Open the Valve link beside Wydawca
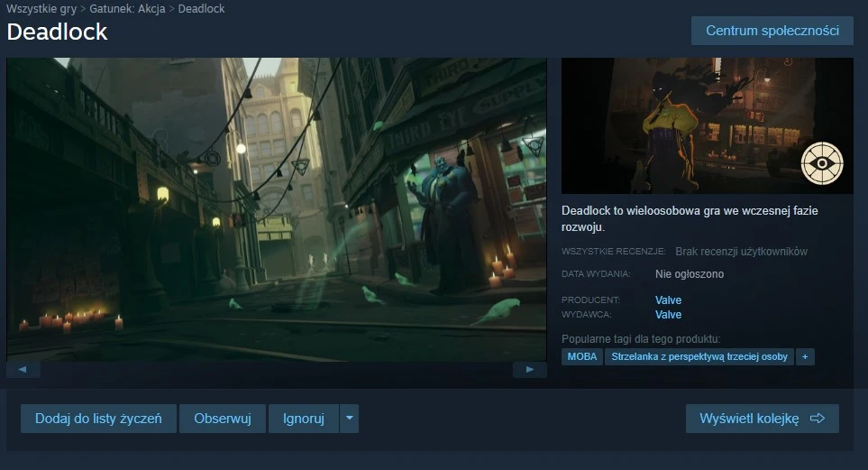Image resolution: width=868 pixels, height=470 pixels. pos(668,315)
